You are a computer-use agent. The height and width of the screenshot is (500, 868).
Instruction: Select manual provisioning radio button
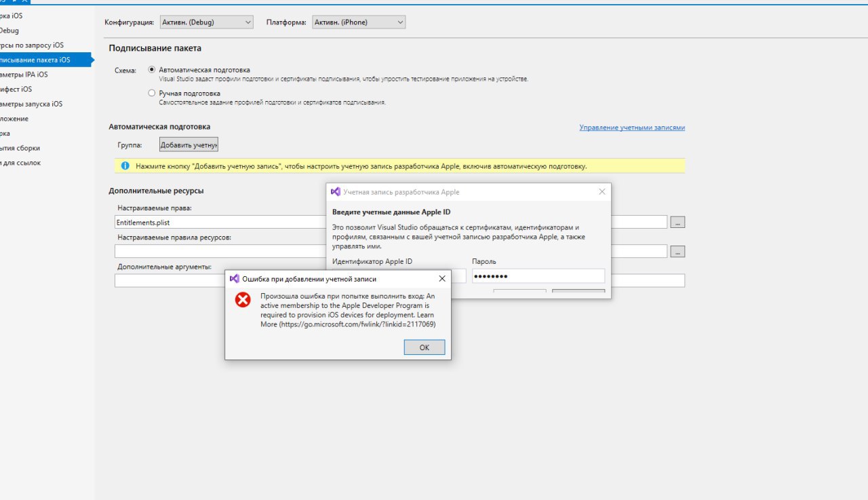152,93
